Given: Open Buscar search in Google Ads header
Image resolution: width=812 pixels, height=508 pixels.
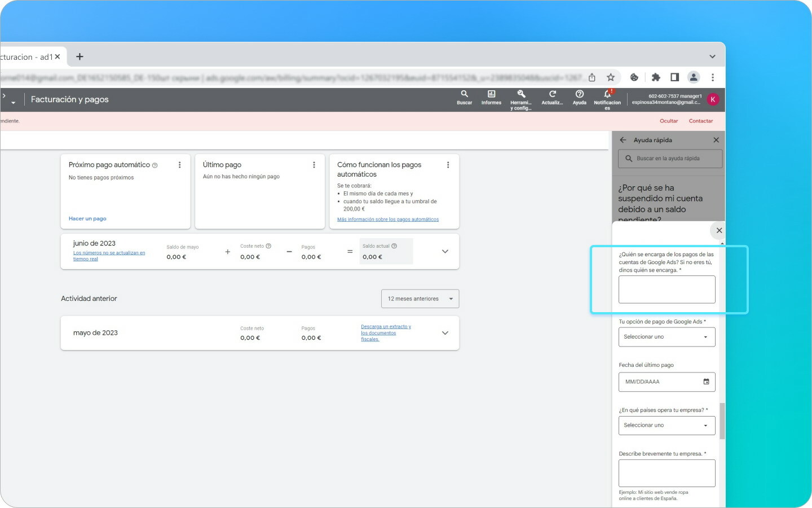Looking at the screenshot, I should click(465, 97).
